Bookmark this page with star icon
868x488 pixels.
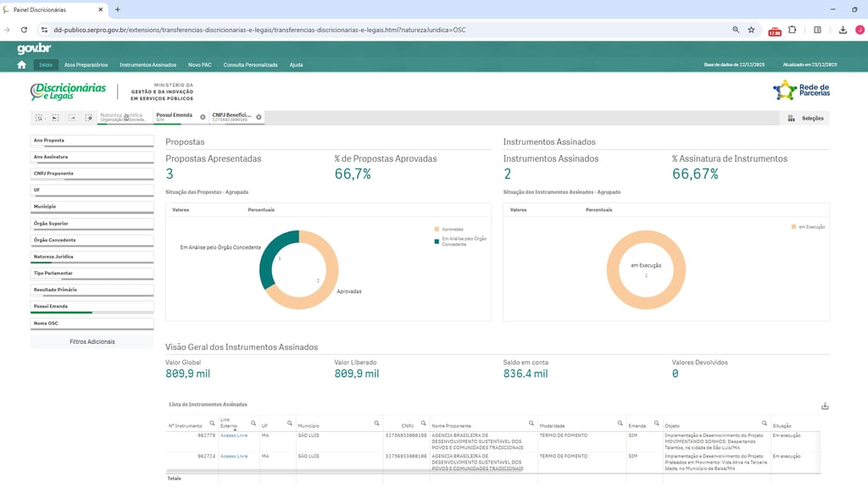tap(751, 30)
